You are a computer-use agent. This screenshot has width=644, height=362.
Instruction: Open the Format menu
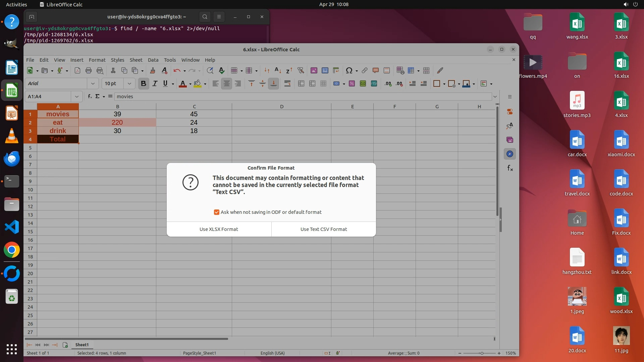97,60
